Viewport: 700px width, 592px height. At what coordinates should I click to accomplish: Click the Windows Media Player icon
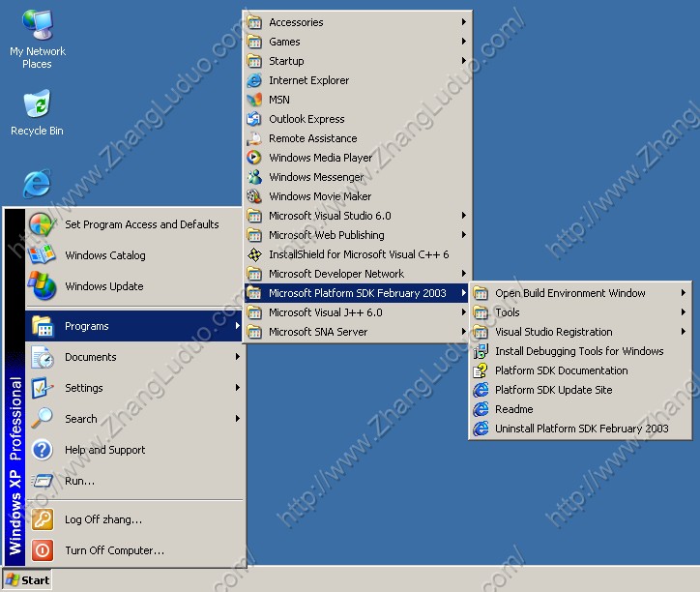(x=254, y=158)
